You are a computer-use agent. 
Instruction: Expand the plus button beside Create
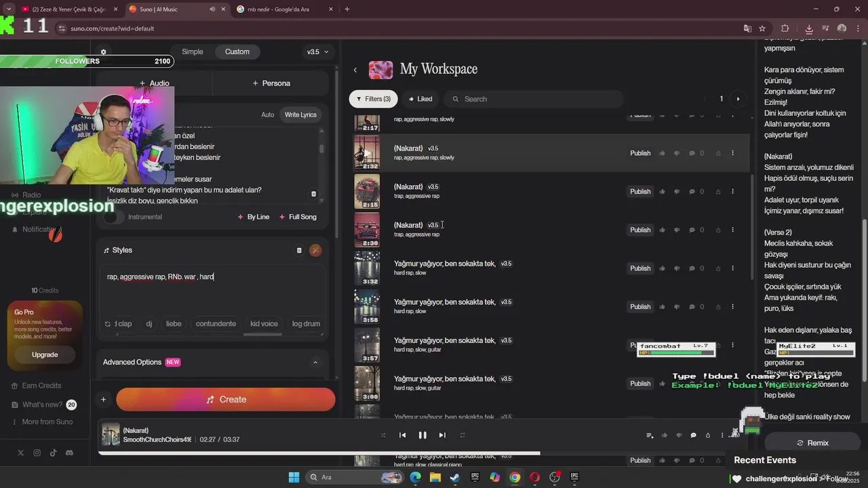click(104, 400)
